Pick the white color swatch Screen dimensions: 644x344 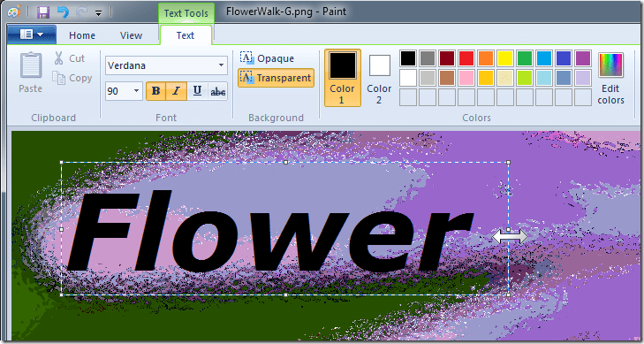(x=408, y=78)
